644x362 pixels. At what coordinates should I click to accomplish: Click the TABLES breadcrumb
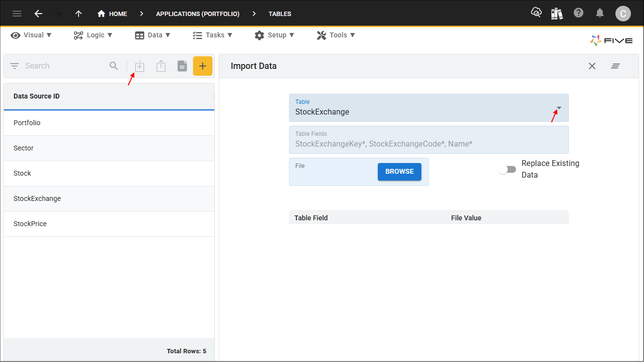point(280,14)
